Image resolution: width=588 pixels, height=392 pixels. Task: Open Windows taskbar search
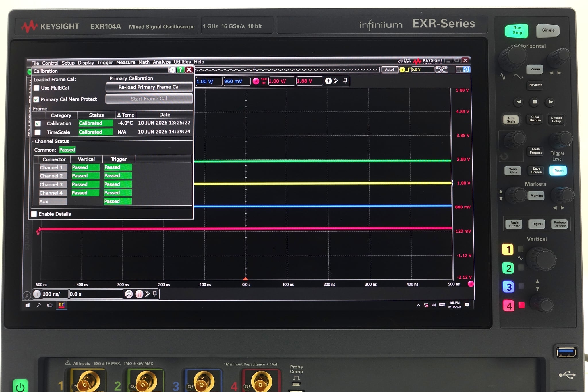coord(39,305)
